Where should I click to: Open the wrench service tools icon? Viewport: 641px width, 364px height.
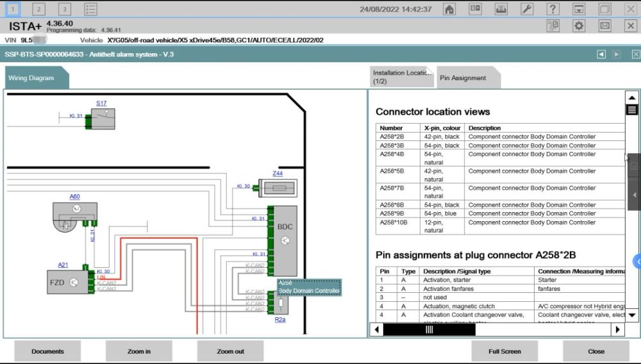point(527,9)
